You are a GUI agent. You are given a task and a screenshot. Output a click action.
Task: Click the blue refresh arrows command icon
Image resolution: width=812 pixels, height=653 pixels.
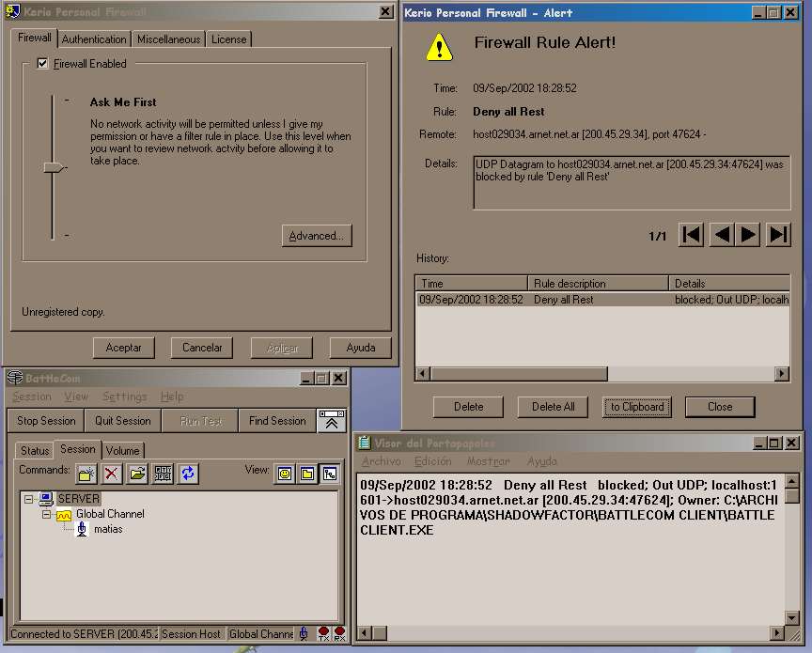tap(188, 474)
